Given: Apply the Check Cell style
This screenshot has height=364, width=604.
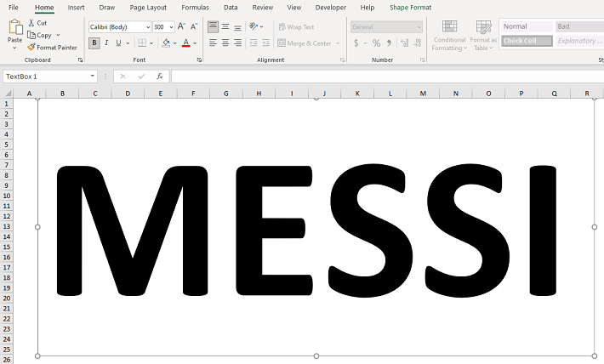Looking at the screenshot, I should tap(527, 41).
